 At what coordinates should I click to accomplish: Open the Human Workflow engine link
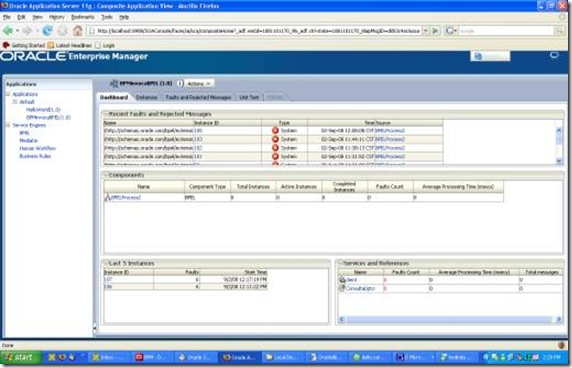(38, 148)
